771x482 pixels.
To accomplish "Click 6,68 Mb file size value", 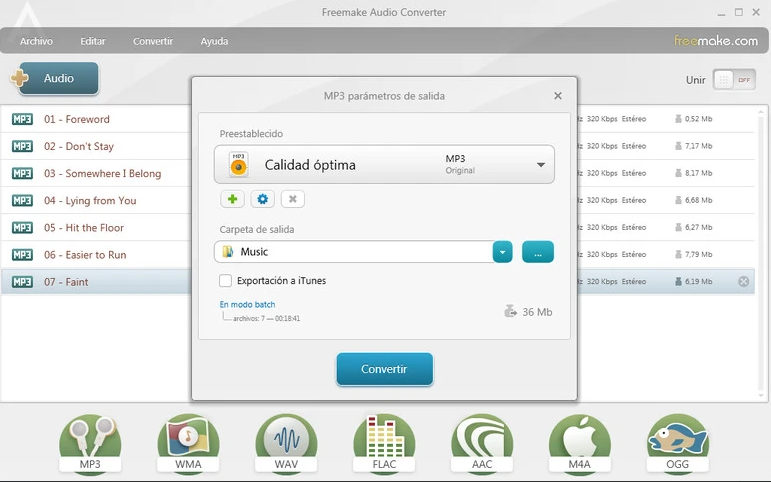I will [x=698, y=200].
